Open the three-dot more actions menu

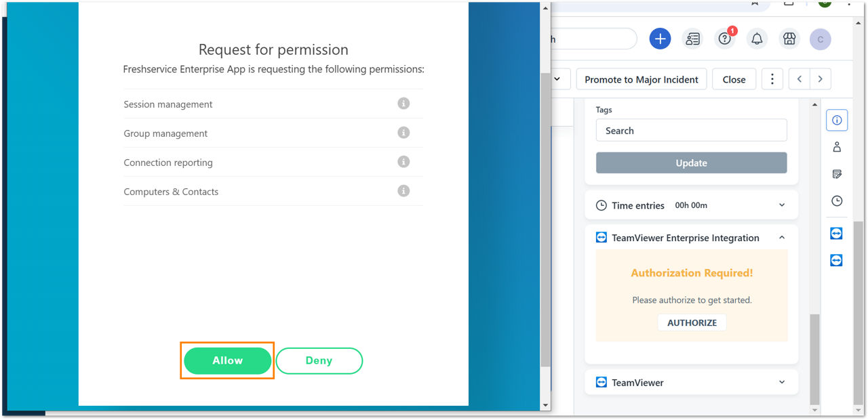click(772, 79)
